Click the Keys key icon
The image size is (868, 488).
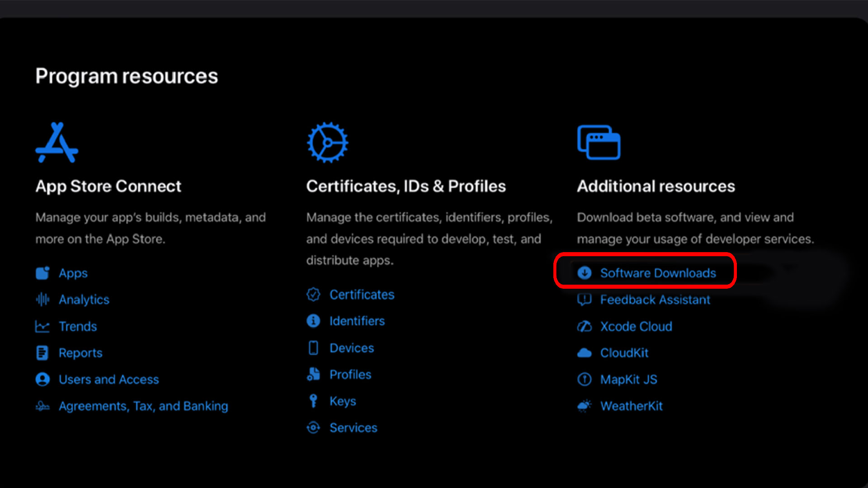point(313,401)
